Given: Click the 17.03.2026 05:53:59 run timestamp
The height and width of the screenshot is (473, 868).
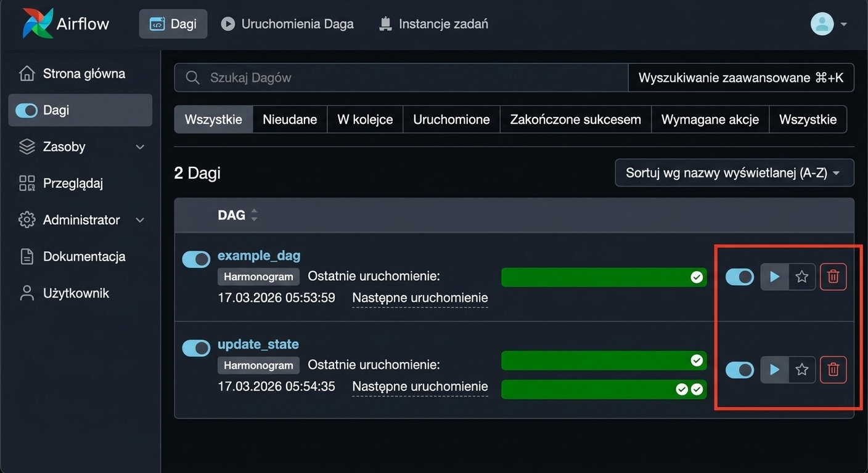Looking at the screenshot, I should (276, 298).
